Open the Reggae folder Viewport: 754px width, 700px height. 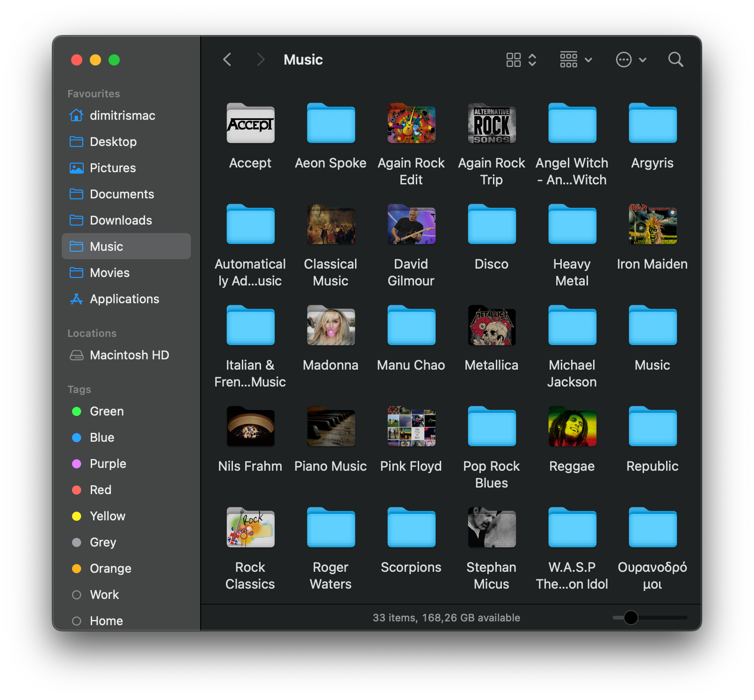[x=572, y=426]
